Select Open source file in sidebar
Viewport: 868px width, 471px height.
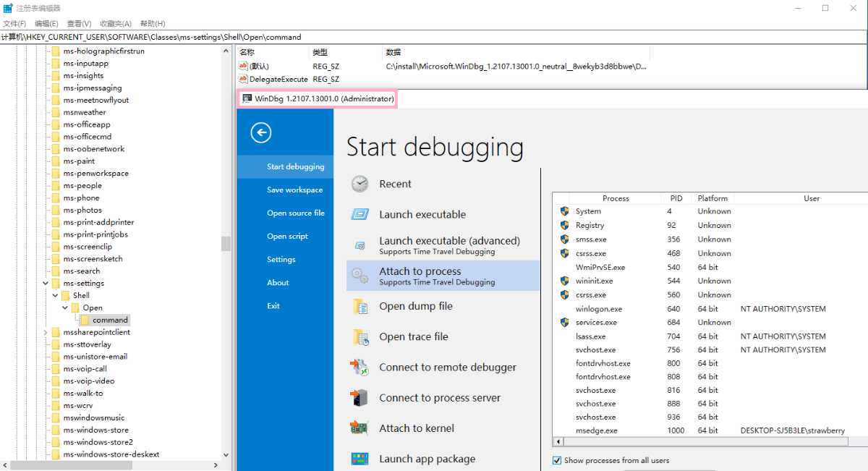coord(285,213)
